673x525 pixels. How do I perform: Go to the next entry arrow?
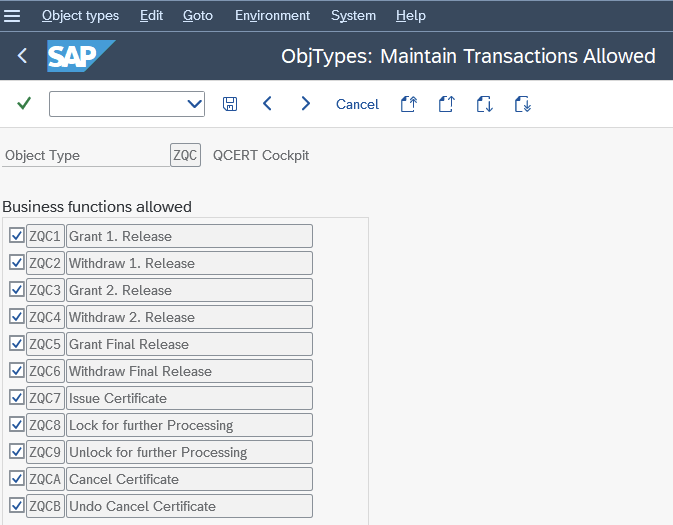pos(306,104)
